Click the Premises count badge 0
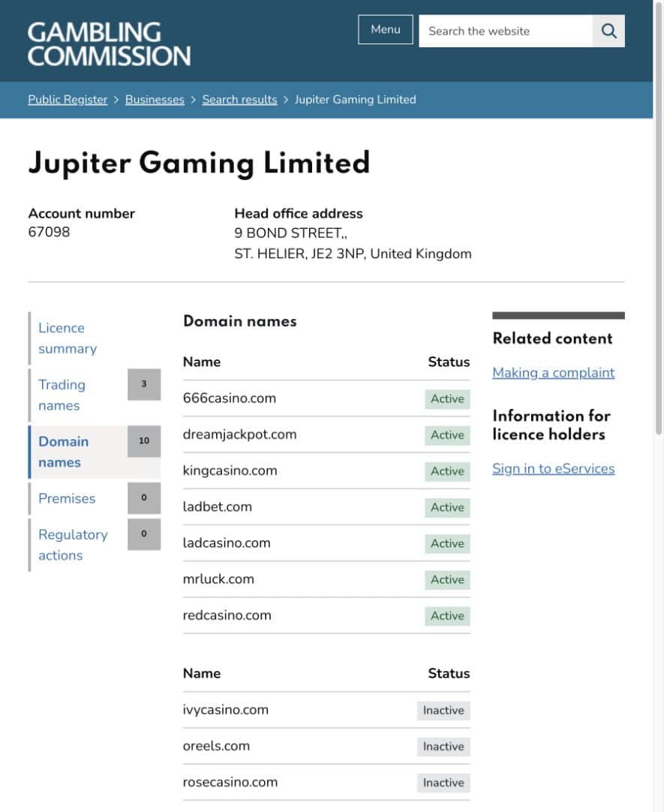Viewport: 664px width, 812px height. click(x=144, y=498)
